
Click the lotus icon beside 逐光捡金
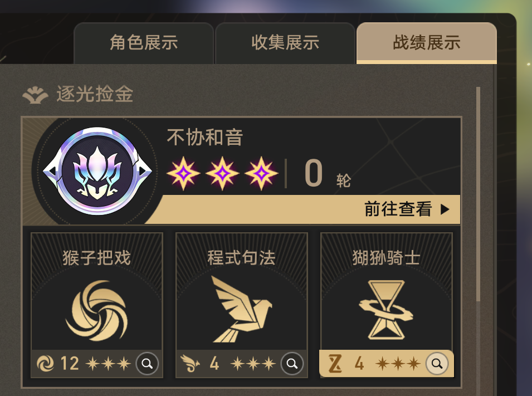35,95
